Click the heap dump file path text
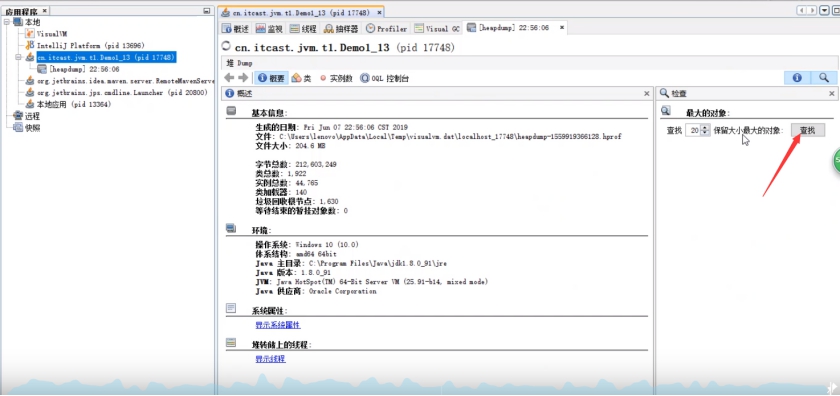Image resolution: width=840 pixels, height=396 pixels. click(451, 137)
